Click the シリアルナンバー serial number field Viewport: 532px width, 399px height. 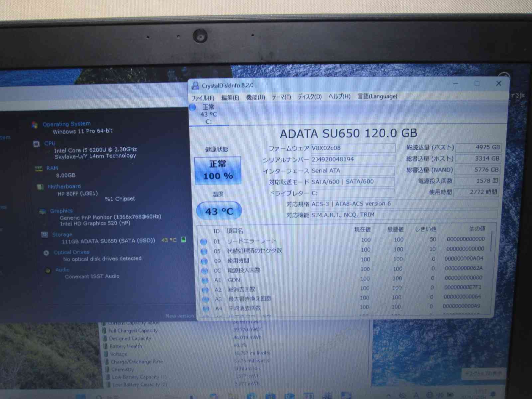click(x=352, y=159)
